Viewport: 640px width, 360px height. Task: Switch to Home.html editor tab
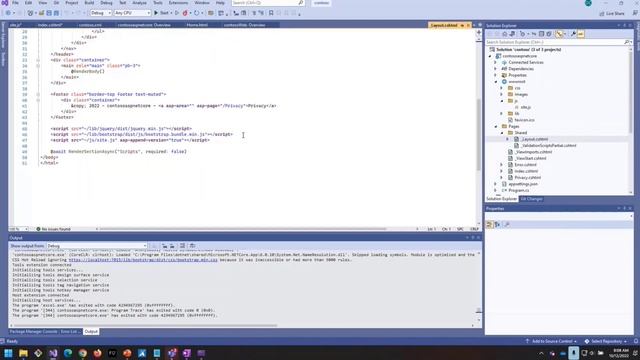coord(197,25)
